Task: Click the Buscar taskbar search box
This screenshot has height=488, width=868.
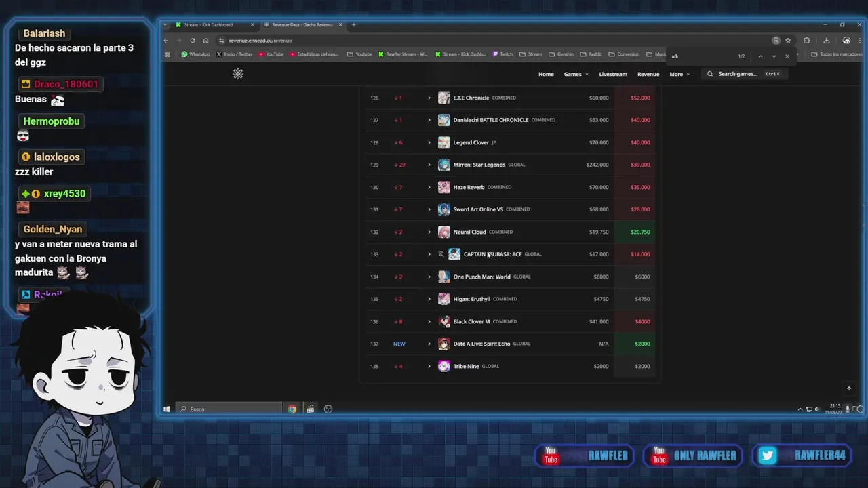Action: (x=229, y=409)
